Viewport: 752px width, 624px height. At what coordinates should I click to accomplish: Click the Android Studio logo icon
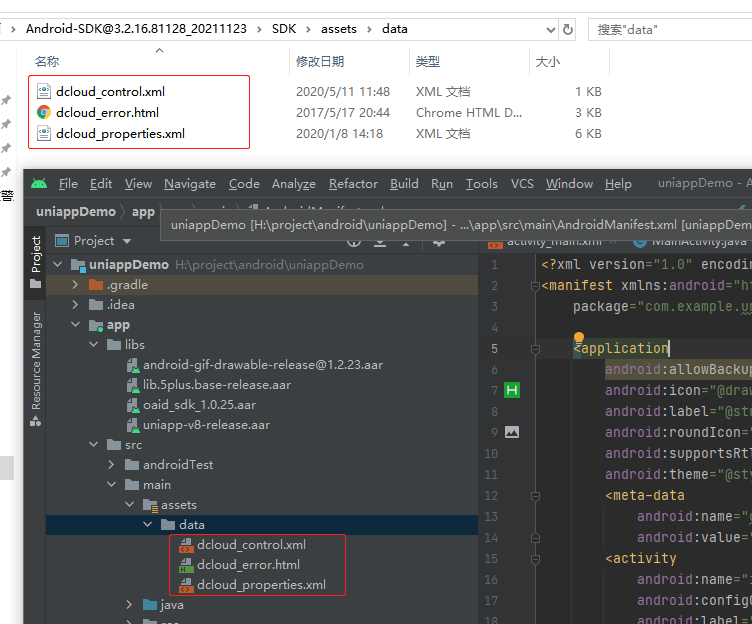pyautogui.click(x=39, y=183)
